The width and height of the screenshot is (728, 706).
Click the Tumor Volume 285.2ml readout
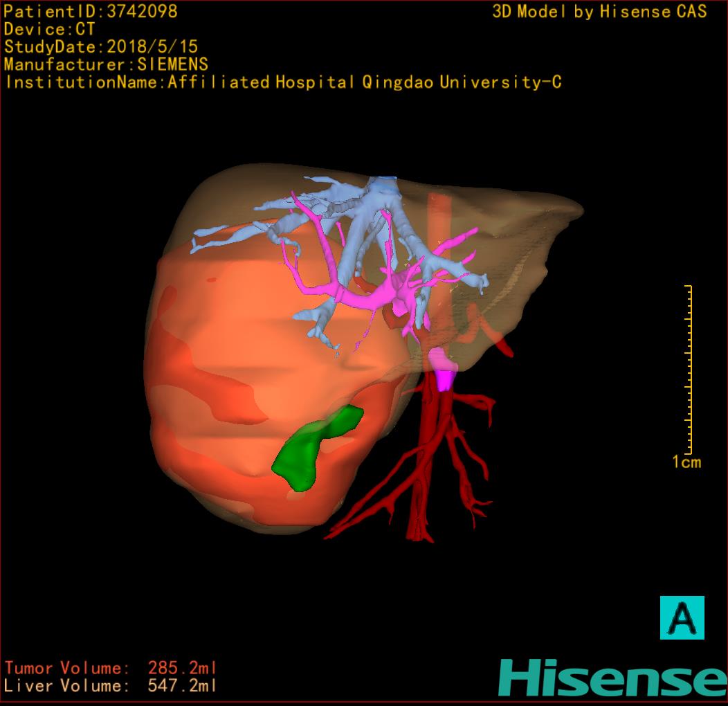[111, 668]
